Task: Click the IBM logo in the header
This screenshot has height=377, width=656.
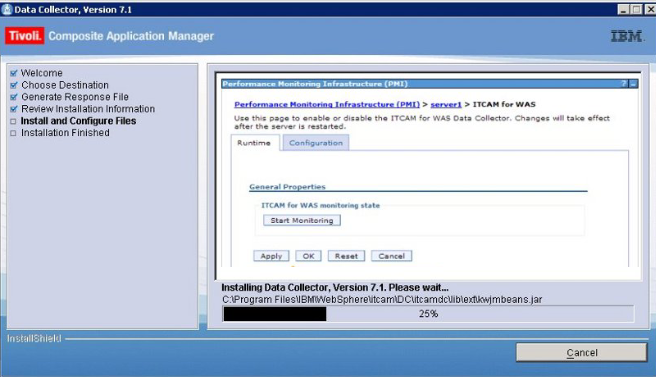Action: 627,36
